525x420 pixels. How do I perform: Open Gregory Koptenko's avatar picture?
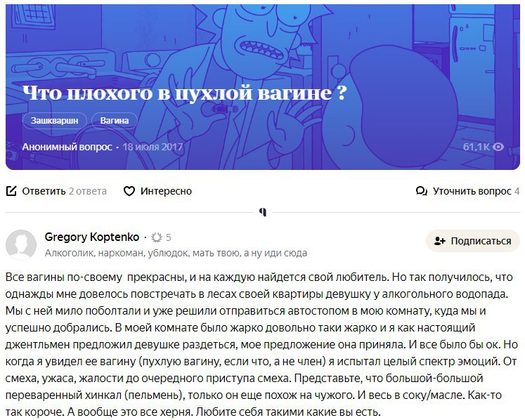21,244
